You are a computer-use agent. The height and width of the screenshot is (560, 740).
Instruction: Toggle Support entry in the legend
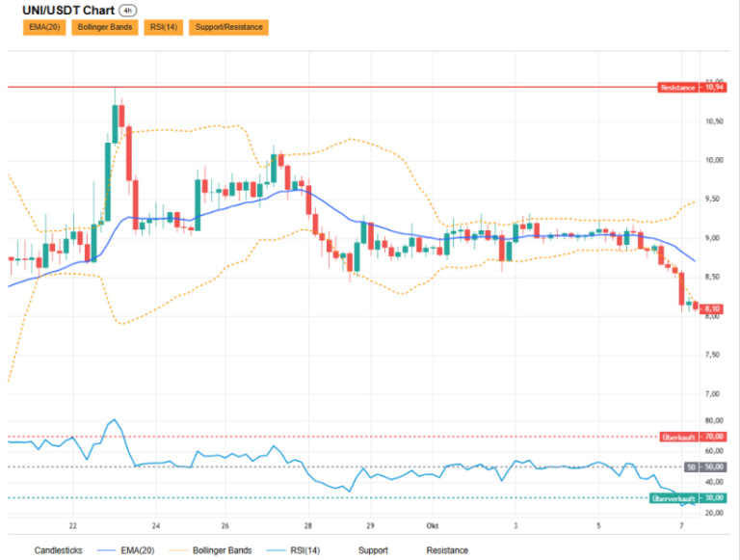pos(373,550)
